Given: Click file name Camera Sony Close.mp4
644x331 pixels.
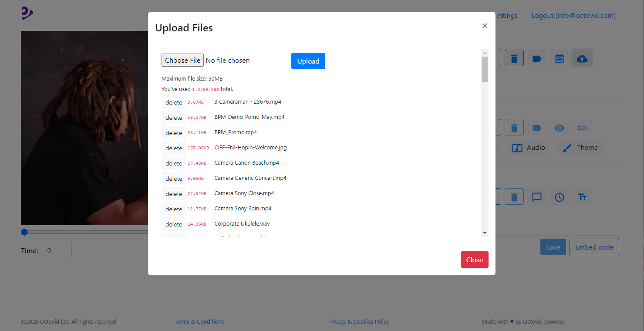Looking at the screenshot, I should 244,193.
